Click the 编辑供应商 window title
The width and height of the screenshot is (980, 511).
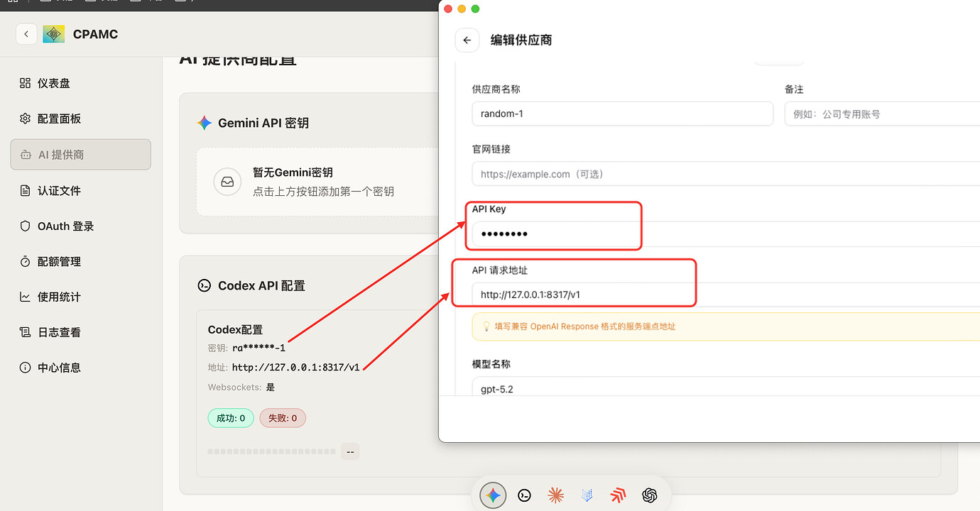point(521,40)
